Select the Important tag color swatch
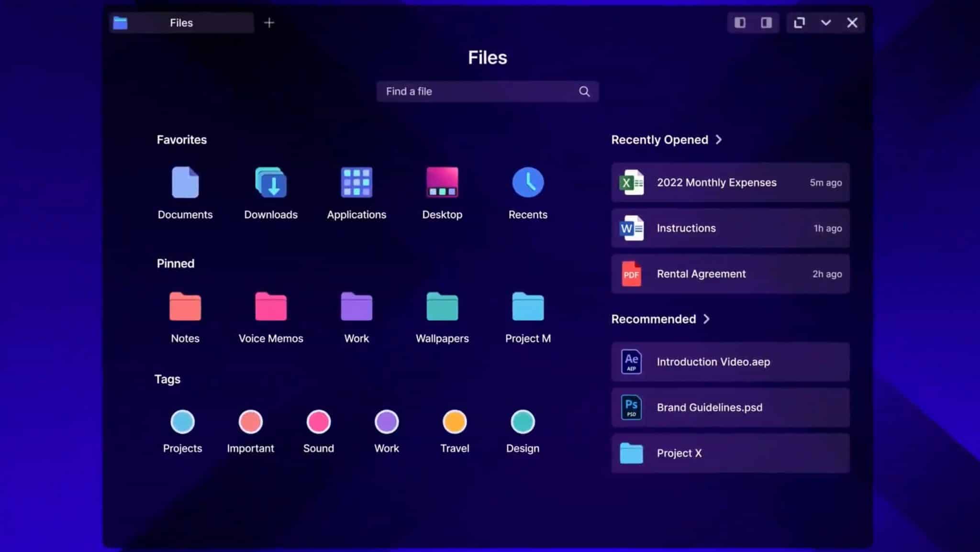980x552 pixels. 250,421
